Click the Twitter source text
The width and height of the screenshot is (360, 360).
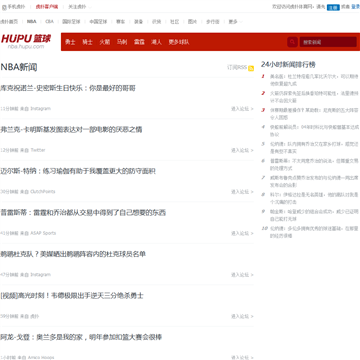pyautogui.click(x=38, y=150)
